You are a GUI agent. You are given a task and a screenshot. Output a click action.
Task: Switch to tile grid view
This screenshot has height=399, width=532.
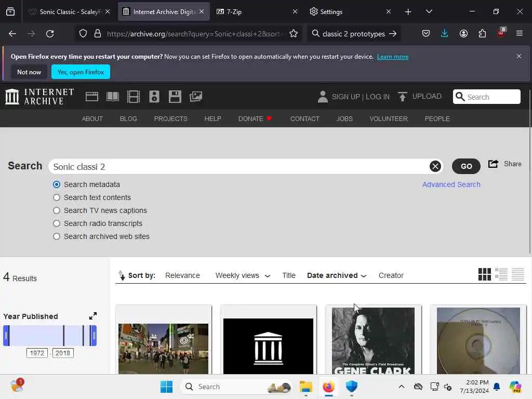[x=485, y=274]
